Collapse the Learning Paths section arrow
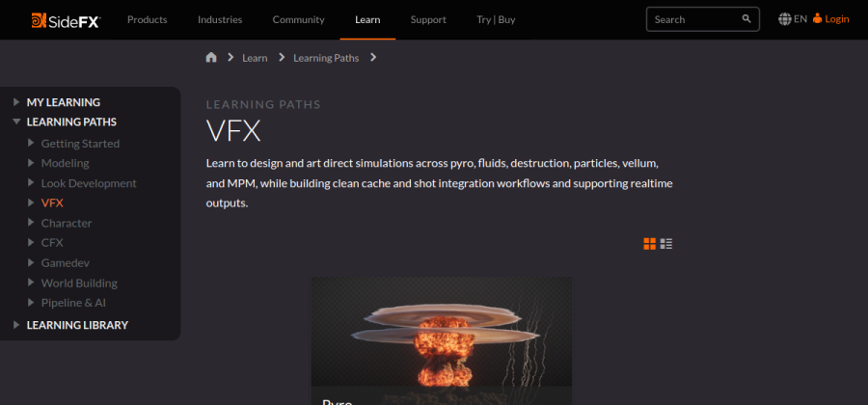 [16, 121]
